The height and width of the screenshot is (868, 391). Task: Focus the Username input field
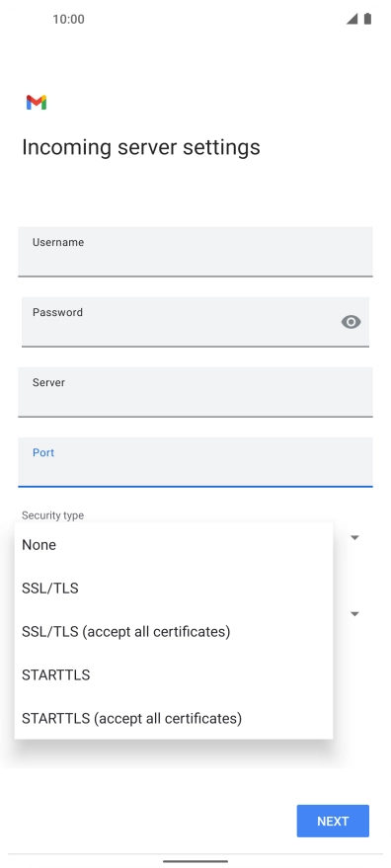click(x=195, y=252)
